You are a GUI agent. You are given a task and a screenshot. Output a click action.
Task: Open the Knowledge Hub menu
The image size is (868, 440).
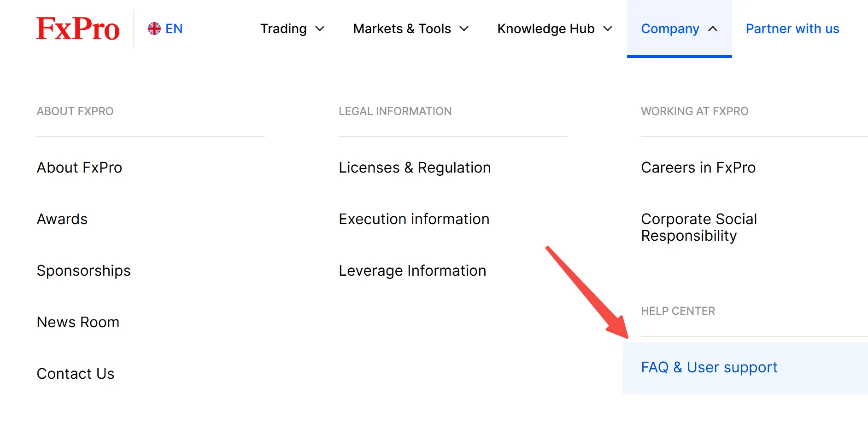(x=555, y=29)
